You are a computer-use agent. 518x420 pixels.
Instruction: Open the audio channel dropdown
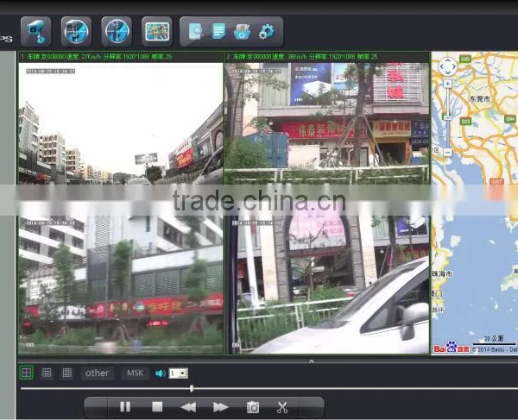[x=179, y=373]
